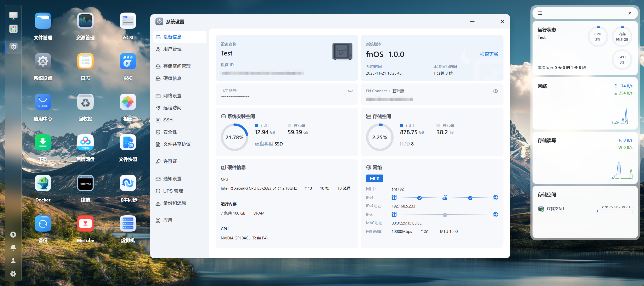
Task: Open the widget panel list menu
Action: point(540,13)
